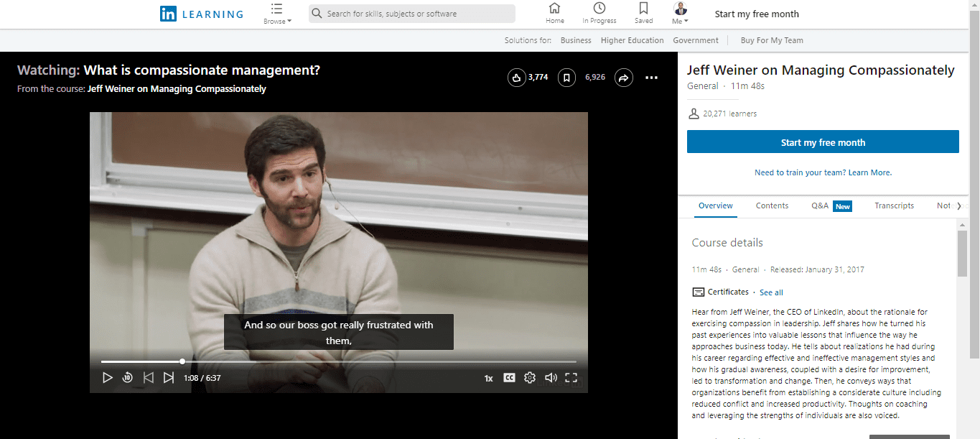Click Start my free month in header
Screen dimensions: 980x439
click(757, 14)
